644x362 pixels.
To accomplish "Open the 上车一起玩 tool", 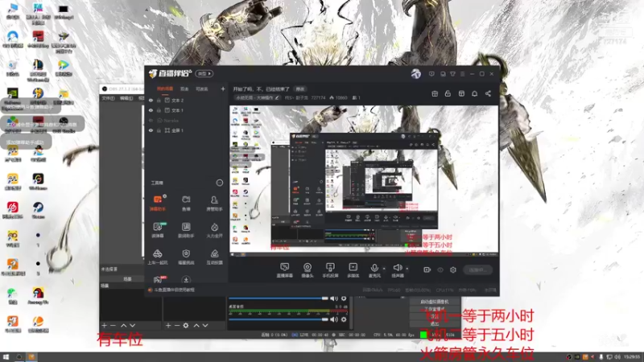I will [x=157, y=257].
